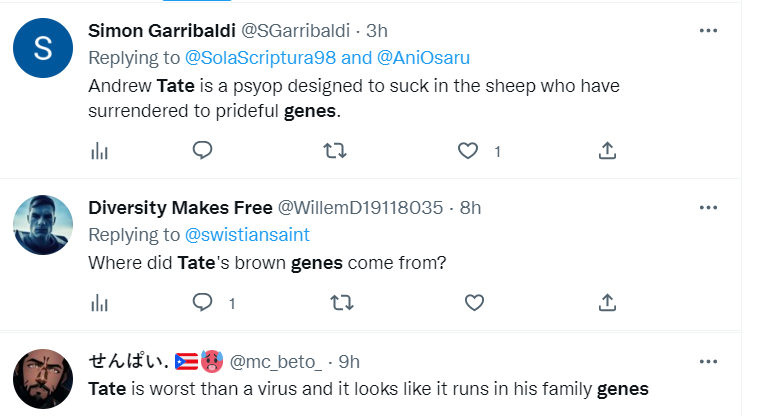The width and height of the screenshot is (777, 416).
Task: Share Simon Garribaldi's tweet
Action: [x=607, y=150]
